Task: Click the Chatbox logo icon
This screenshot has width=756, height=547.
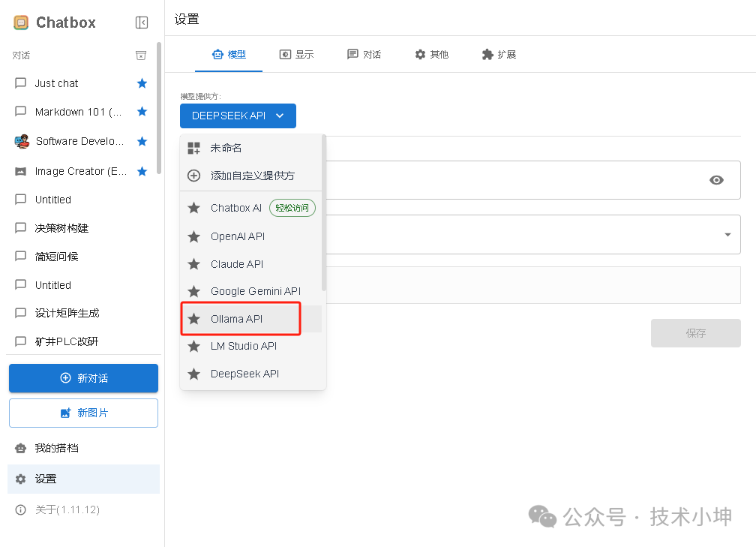Action: pyautogui.click(x=21, y=23)
